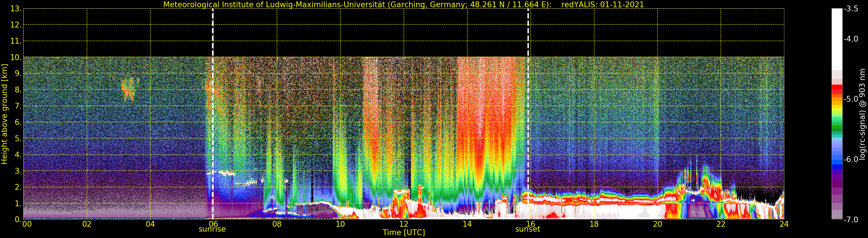This screenshot has height=238, width=868.
Task: Click the '13.' tick on the height axis
Action: [x=16, y=9]
